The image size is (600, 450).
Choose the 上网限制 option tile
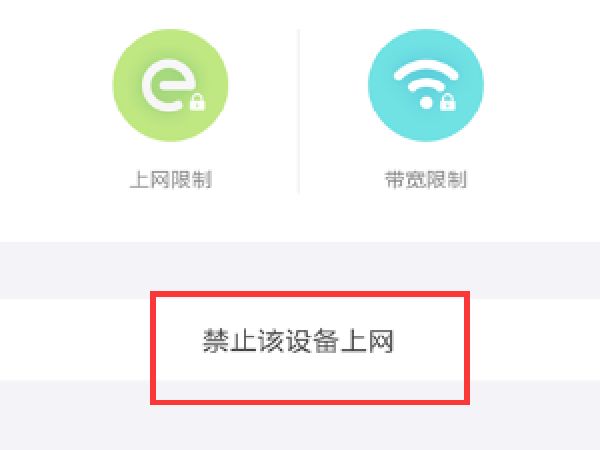[171, 111]
